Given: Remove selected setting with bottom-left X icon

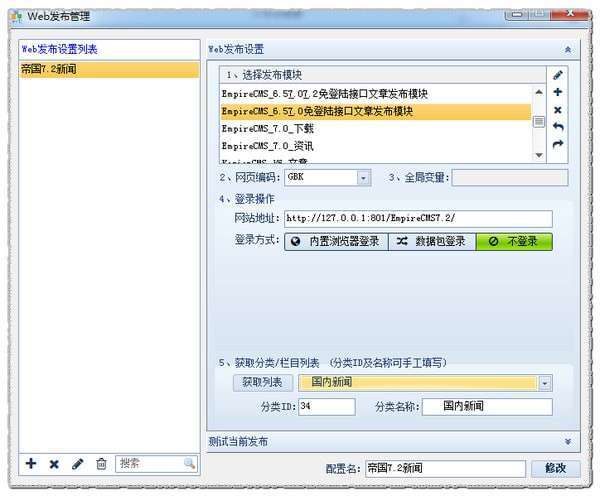Looking at the screenshot, I should 54,464.
